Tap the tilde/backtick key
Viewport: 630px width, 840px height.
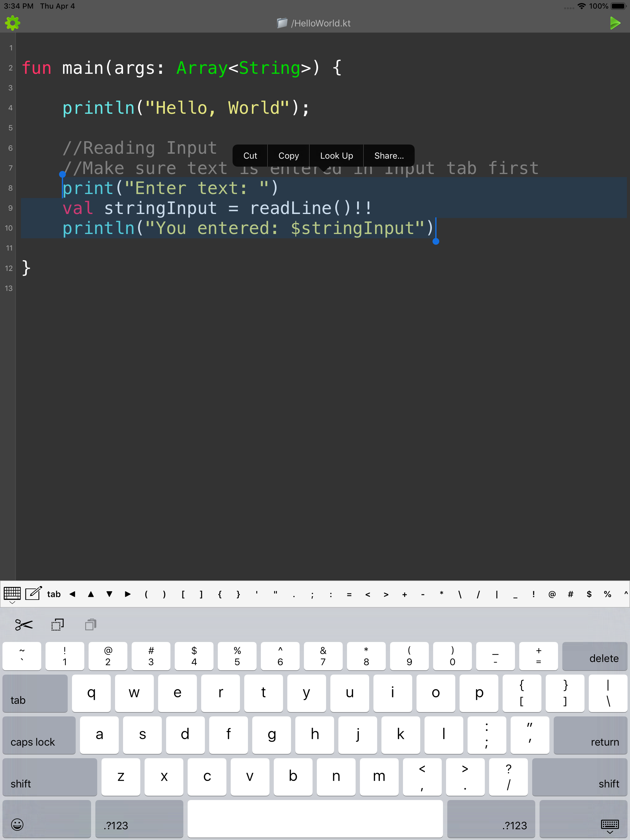pyautogui.click(x=22, y=656)
